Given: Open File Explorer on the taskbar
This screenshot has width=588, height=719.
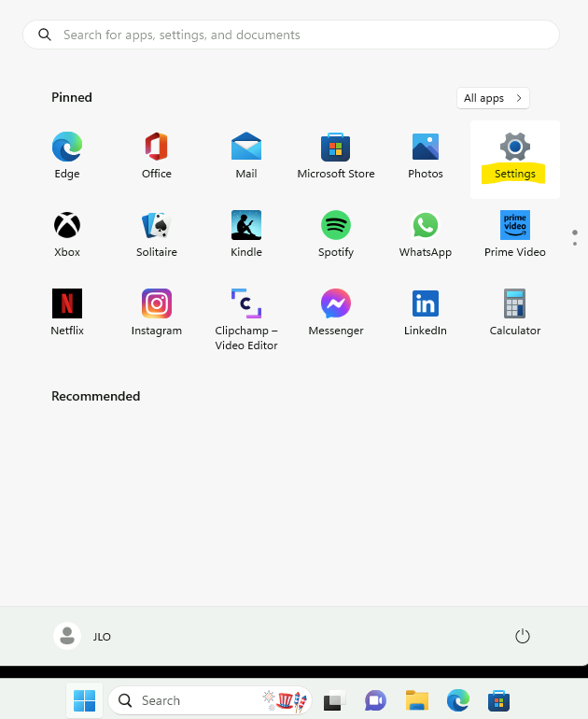Looking at the screenshot, I should [416, 700].
